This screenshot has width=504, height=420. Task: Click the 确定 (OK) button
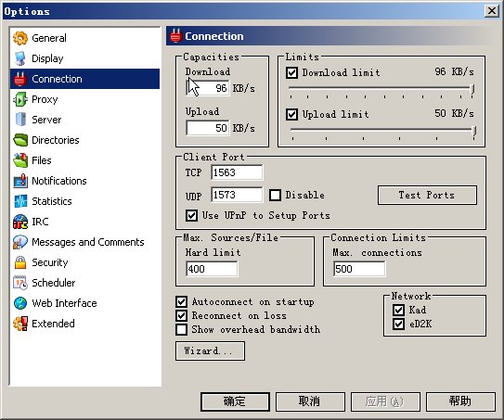pos(235,401)
